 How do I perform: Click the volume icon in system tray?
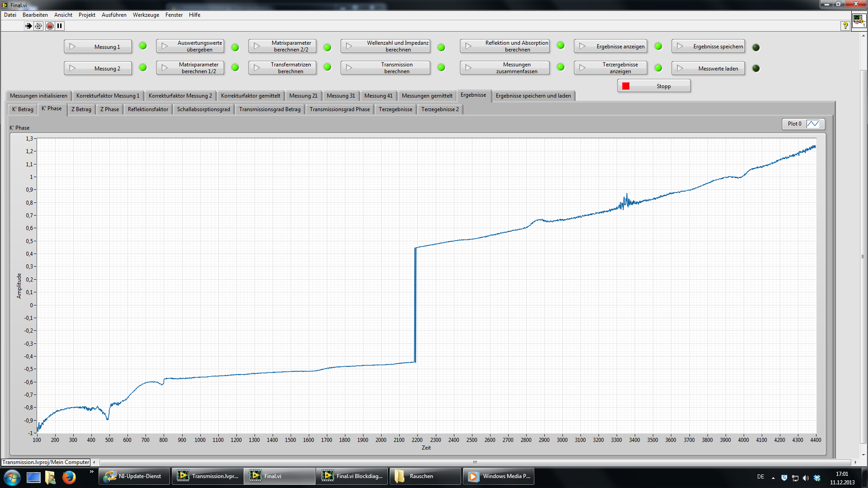click(806, 478)
